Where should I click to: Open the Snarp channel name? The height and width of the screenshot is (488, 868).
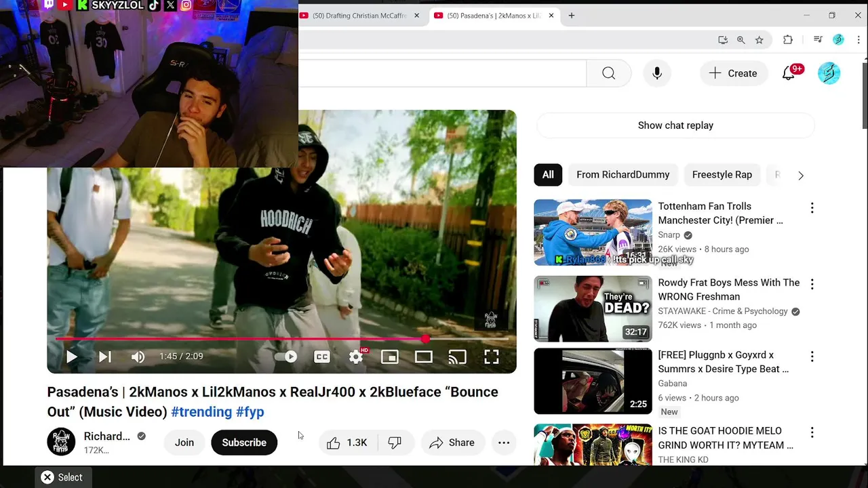[x=669, y=235]
